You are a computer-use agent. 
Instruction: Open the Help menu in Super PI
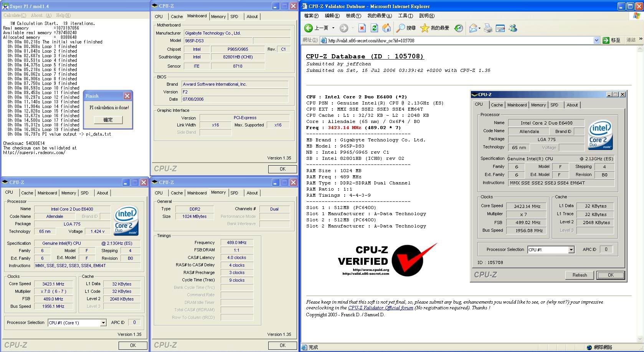coord(63,15)
